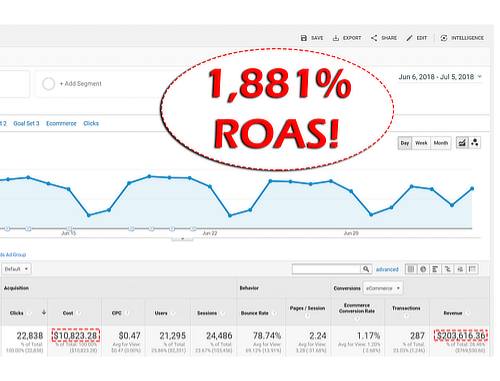Switch to the Data table view icon
The image size is (500, 381).
(x=411, y=269)
